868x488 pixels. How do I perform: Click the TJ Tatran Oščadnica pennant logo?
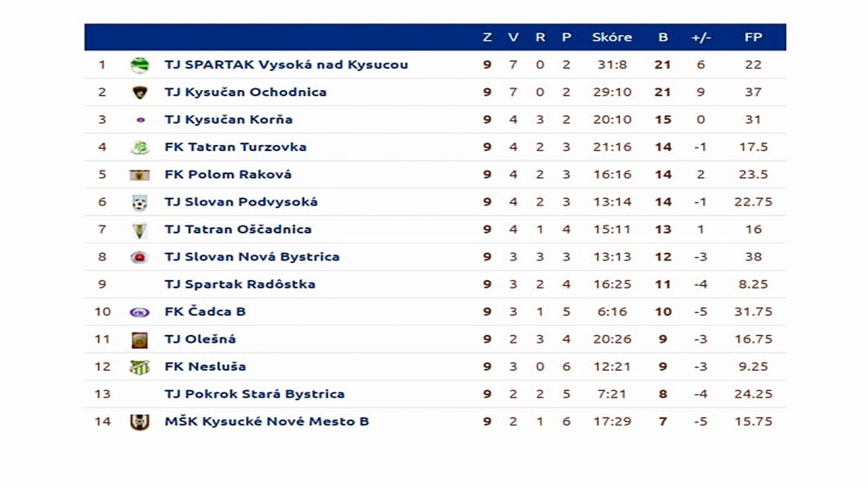click(140, 230)
